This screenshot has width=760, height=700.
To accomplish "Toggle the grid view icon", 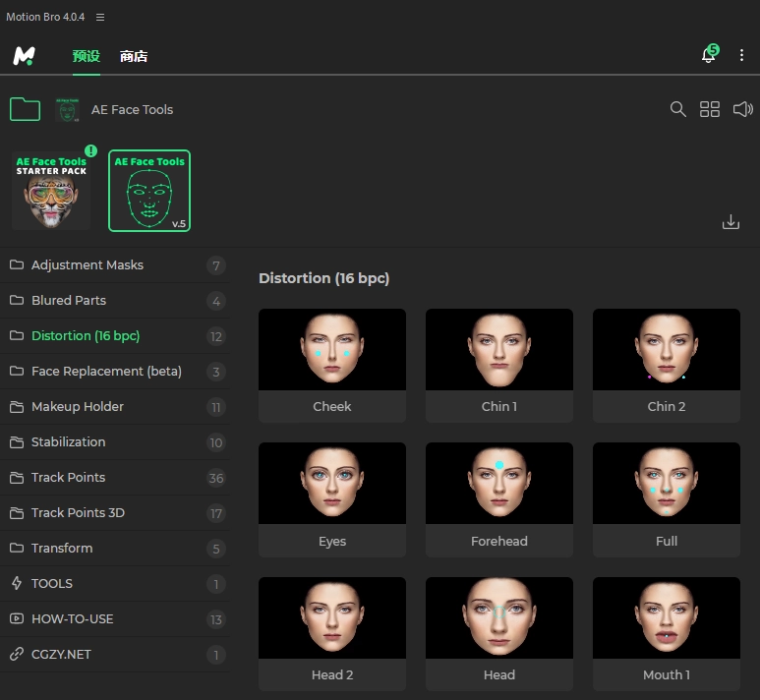I will click(x=710, y=109).
